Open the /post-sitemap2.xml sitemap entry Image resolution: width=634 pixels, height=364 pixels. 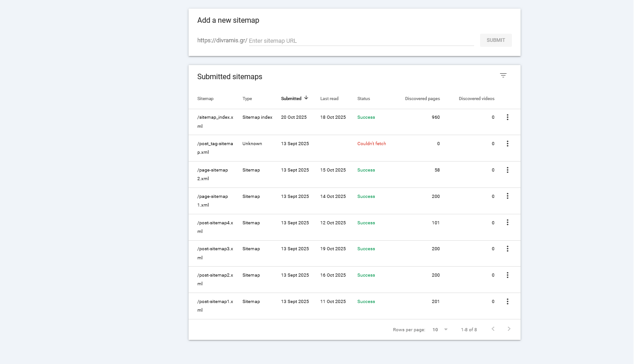click(215, 279)
